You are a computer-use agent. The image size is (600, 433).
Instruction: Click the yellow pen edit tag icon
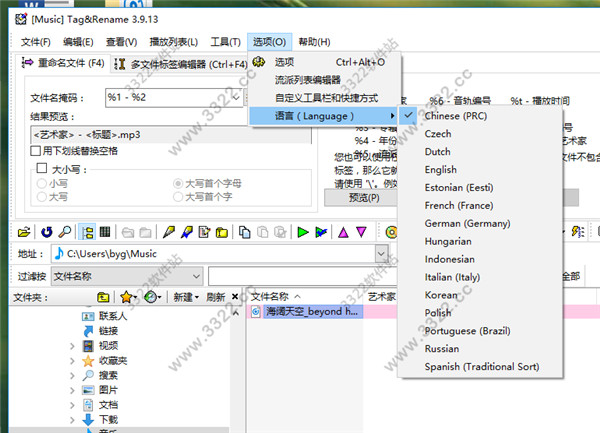pyautogui.click(x=169, y=232)
